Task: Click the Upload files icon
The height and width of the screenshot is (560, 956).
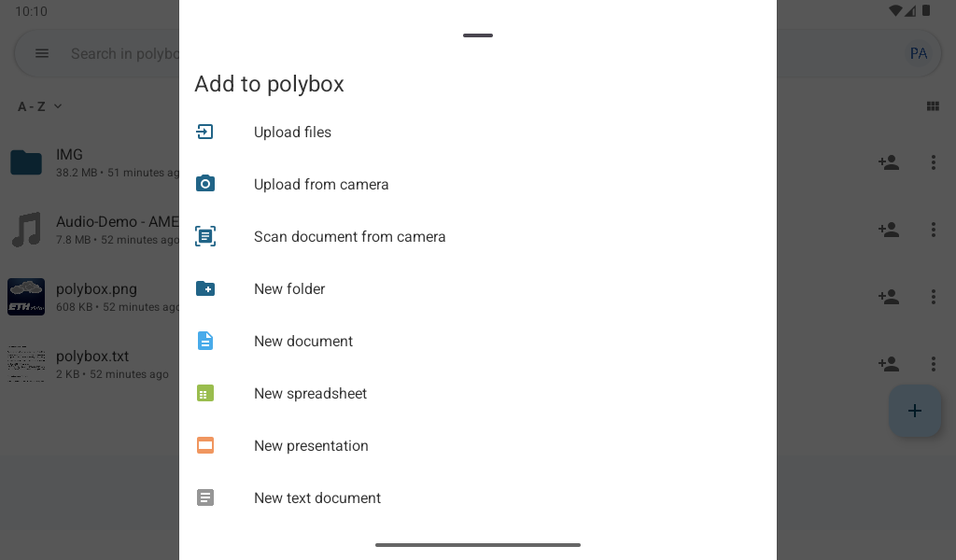Action: [x=204, y=132]
